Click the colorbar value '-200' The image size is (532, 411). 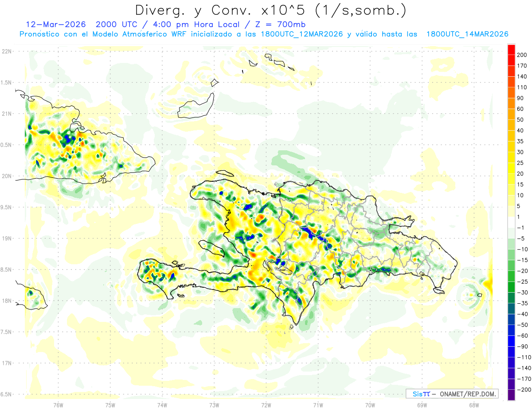pos(525,390)
